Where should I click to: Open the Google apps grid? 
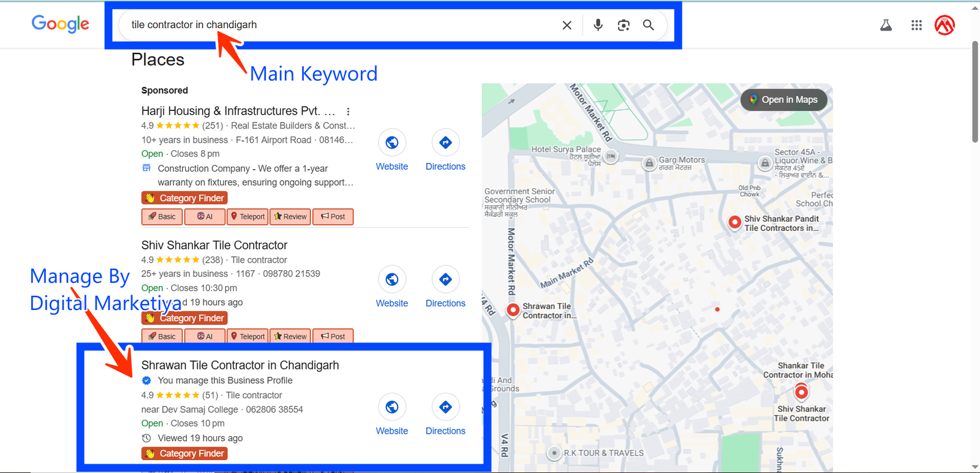coord(916,25)
